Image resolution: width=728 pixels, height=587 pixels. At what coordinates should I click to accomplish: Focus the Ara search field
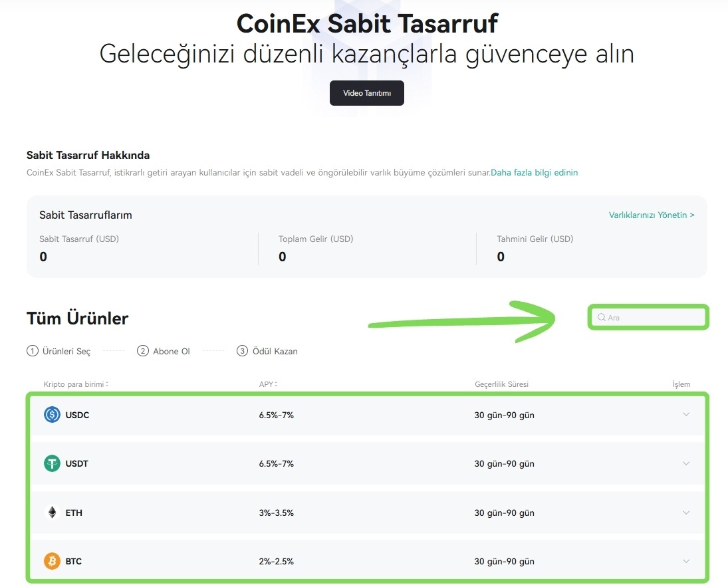pyautogui.click(x=648, y=317)
